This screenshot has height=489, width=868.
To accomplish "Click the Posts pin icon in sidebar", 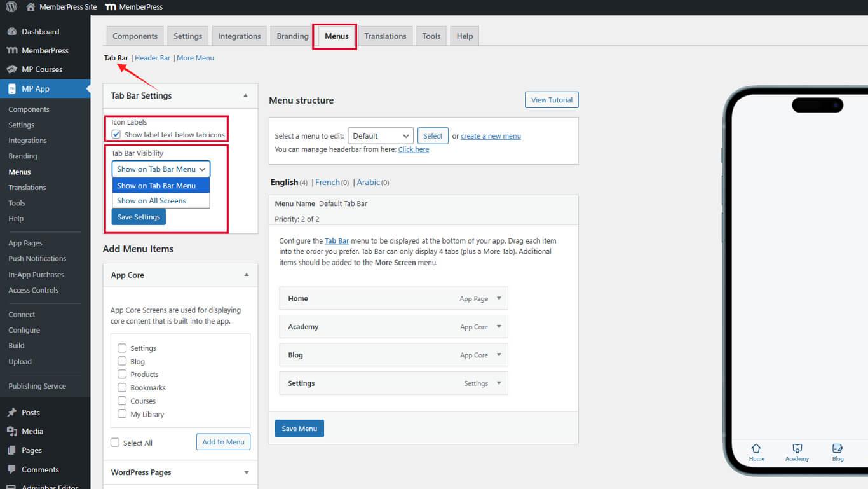I will pyautogui.click(x=11, y=413).
